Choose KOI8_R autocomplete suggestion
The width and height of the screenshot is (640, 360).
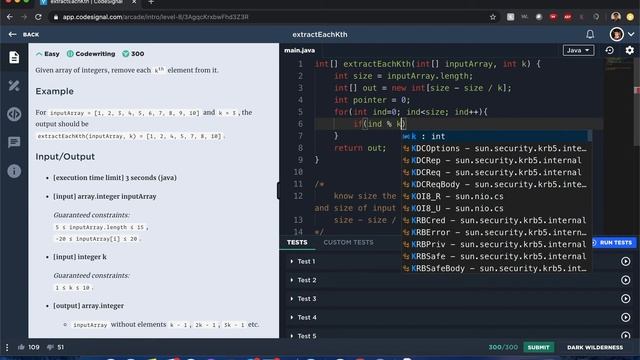click(x=496, y=196)
